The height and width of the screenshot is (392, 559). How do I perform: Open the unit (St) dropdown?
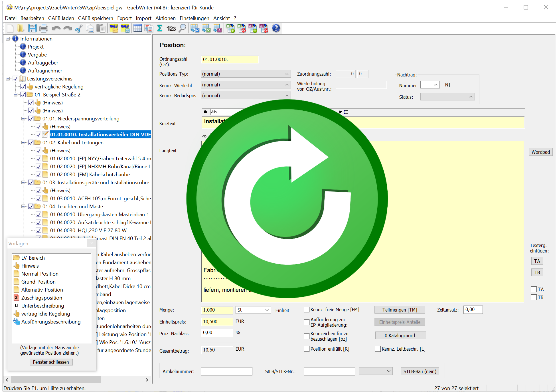253,310
